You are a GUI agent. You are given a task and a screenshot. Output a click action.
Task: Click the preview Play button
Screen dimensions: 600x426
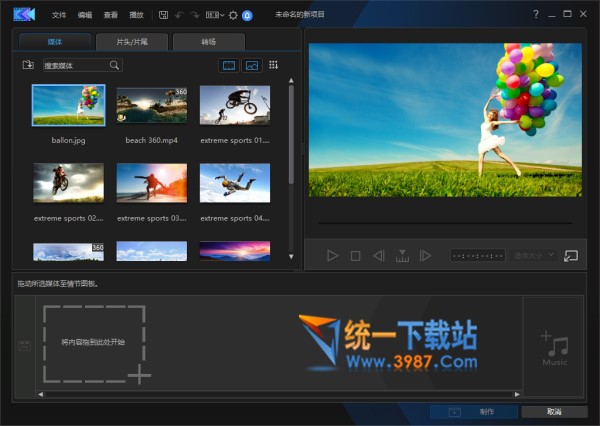[333, 256]
